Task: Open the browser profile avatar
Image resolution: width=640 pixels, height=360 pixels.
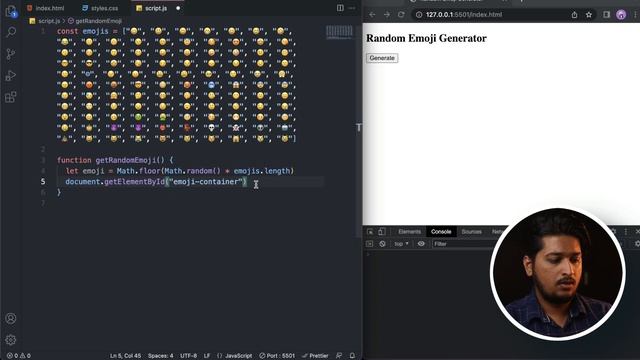Action: click(621, 15)
